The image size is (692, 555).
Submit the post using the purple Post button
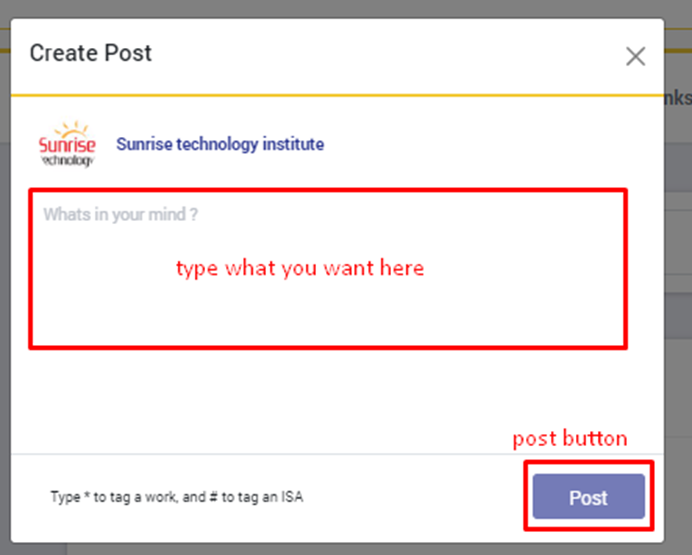coord(588,497)
